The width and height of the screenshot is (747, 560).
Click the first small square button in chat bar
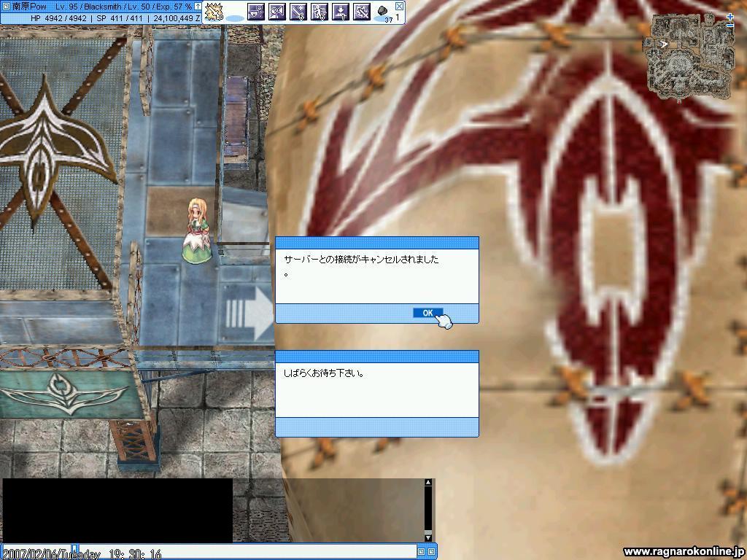click(x=421, y=551)
